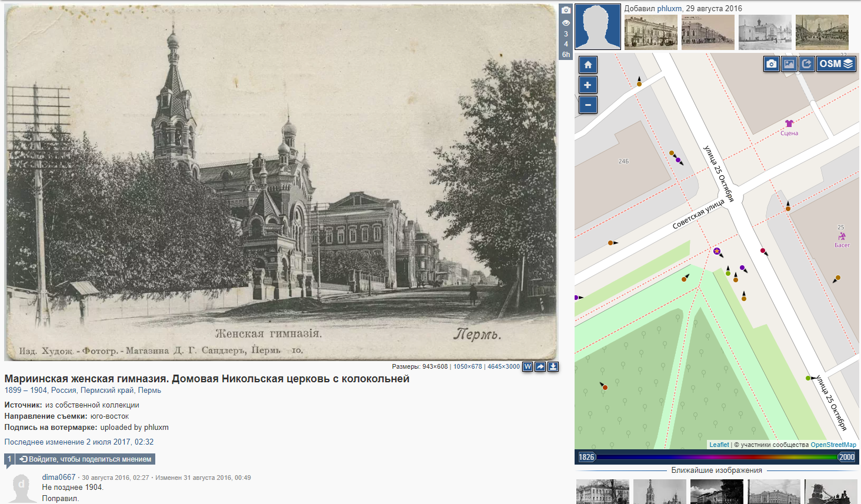Zoom in the map with plus button

(x=588, y=85)
